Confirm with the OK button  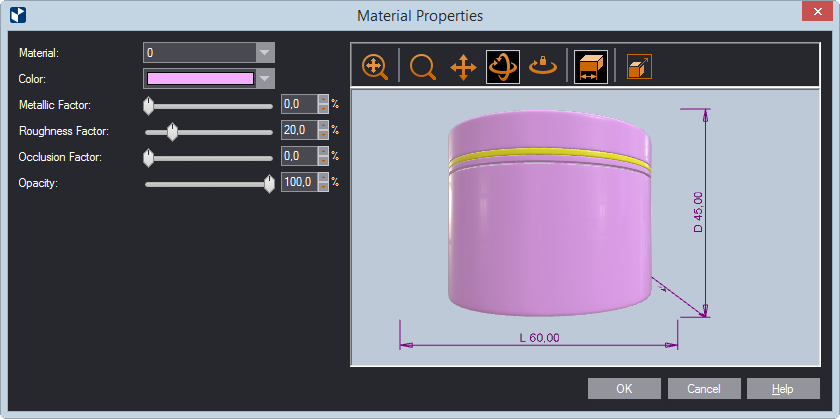624,388
